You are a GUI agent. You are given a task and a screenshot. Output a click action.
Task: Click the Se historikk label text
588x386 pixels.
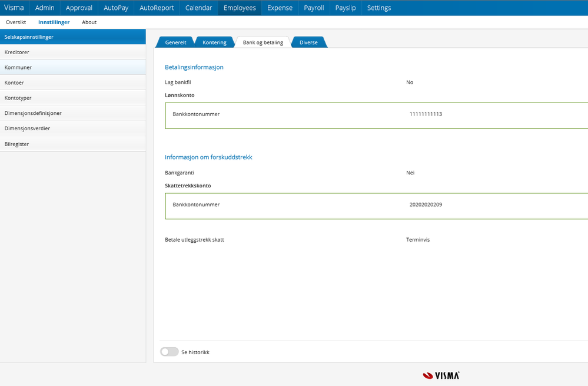[x=195, y=352]
